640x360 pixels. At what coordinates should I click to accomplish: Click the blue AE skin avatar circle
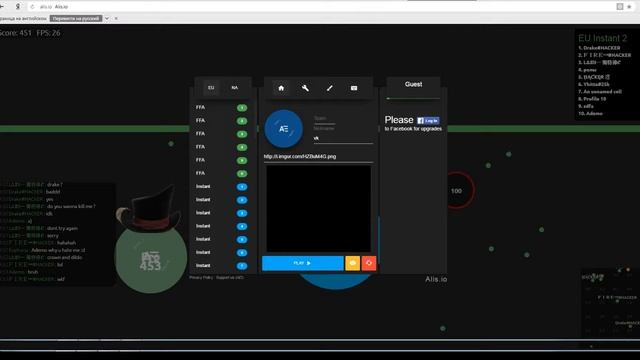pos(284,129)
